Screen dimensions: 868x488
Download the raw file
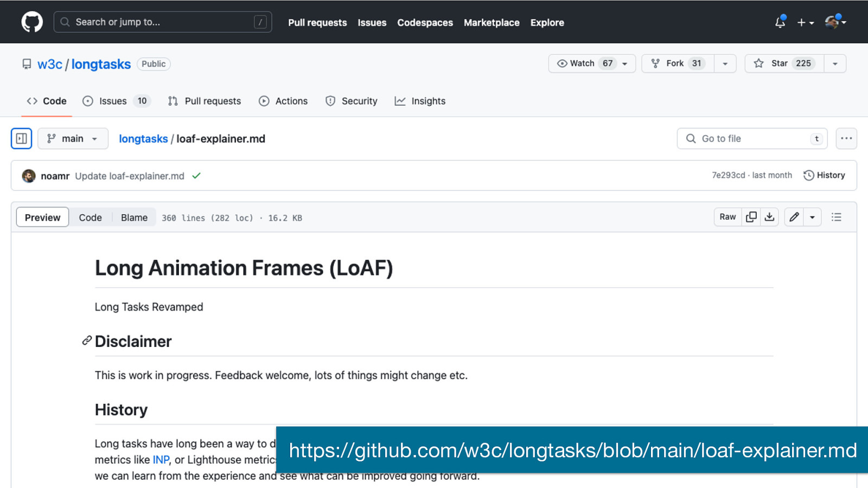pyautogui.click(x=769, y=217)
